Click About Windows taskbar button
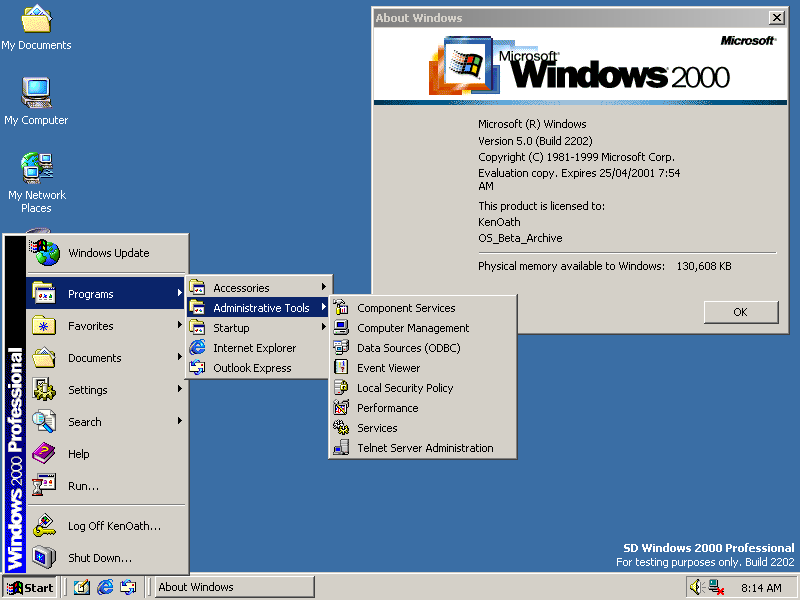 [x=234, y=587]
